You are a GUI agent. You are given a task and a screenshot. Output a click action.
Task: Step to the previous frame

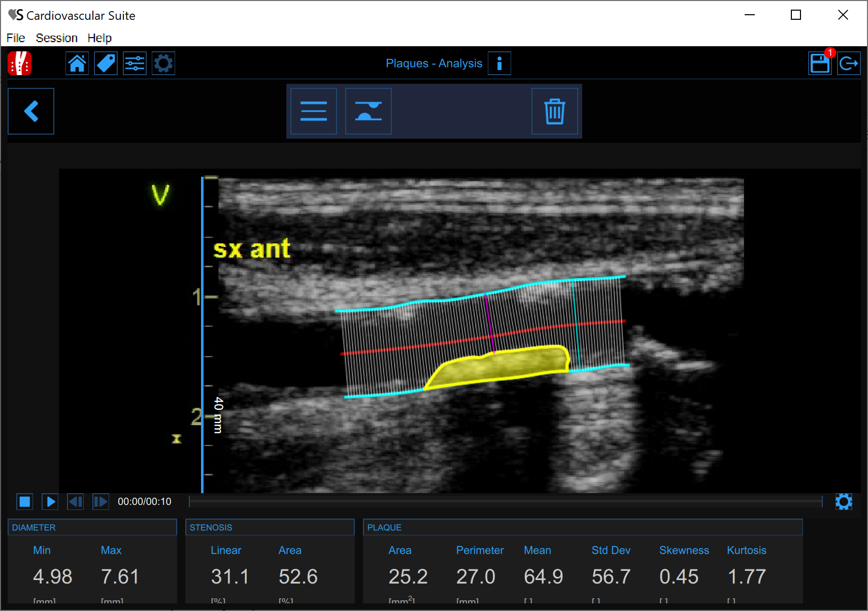click(x=76, y=502)
